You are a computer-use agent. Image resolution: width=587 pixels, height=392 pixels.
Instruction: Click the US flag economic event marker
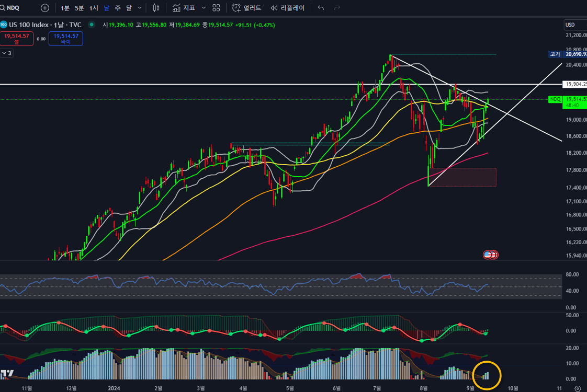click(488, 255)
